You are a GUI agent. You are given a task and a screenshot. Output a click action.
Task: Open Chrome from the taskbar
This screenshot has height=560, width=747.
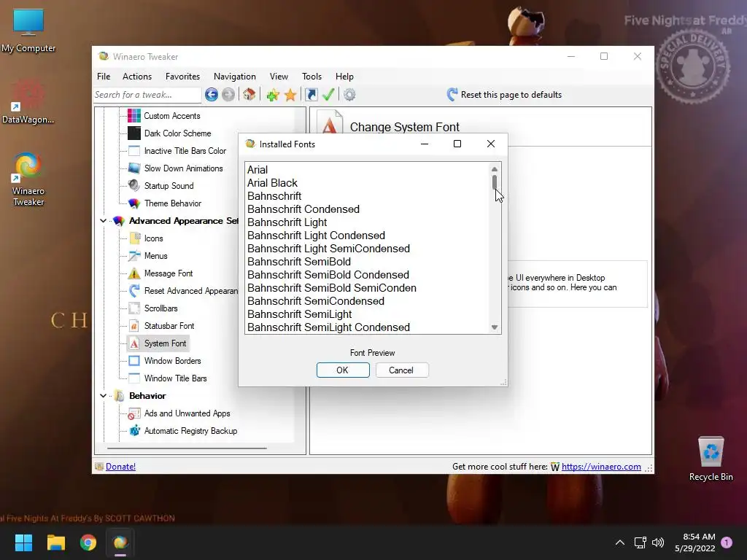point(88,542)
